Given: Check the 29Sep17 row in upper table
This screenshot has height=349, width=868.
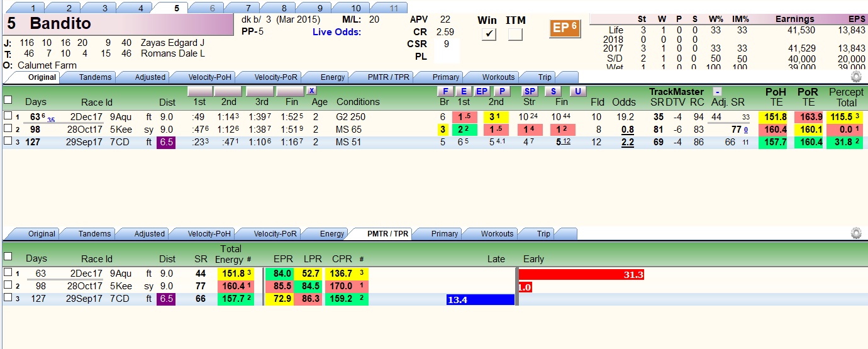Looking at the screenshot, I should click(8, 142).
